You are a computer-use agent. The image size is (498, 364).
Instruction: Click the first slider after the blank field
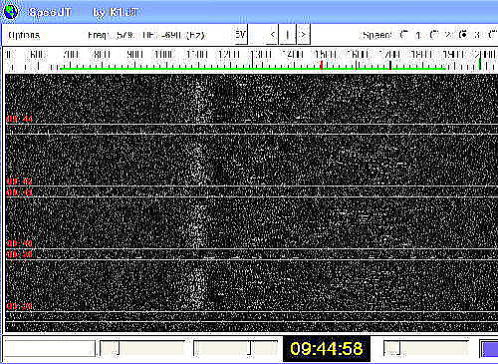tap(142, 348)
